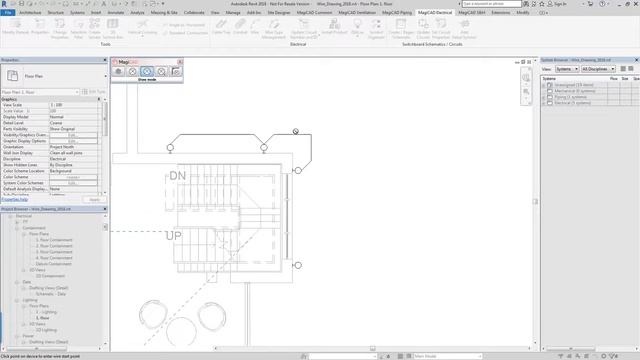Switch to the Systems ribbon tab
Viewport: 640px width, 360px height.
pyautogui.click(x=77, y=13)
